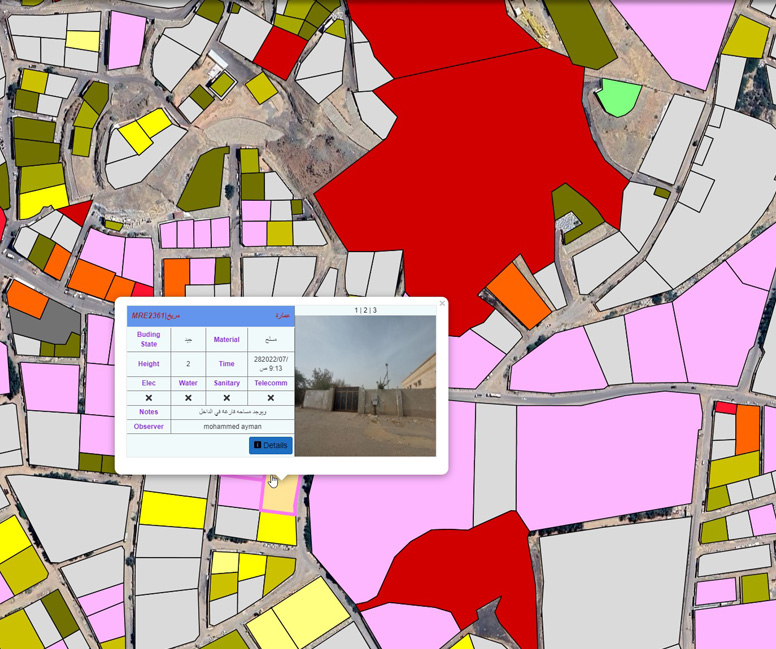Viewport: 776px width, 649px height.
Task: Click the X mark under Water
Action: click(x=188, y=398)
